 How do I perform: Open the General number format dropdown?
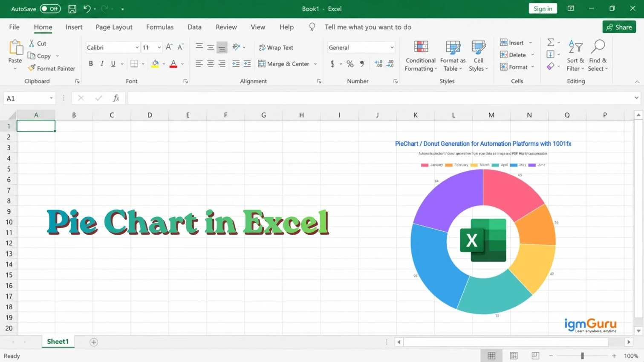pyautogui.click(x=392, y=48)
